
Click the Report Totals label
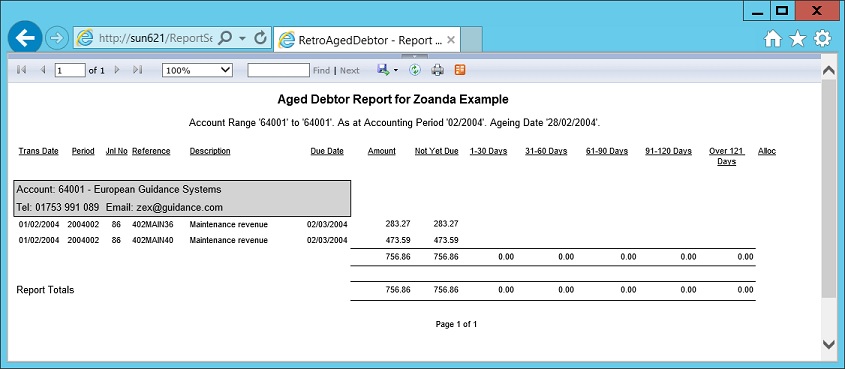point(45,290)
